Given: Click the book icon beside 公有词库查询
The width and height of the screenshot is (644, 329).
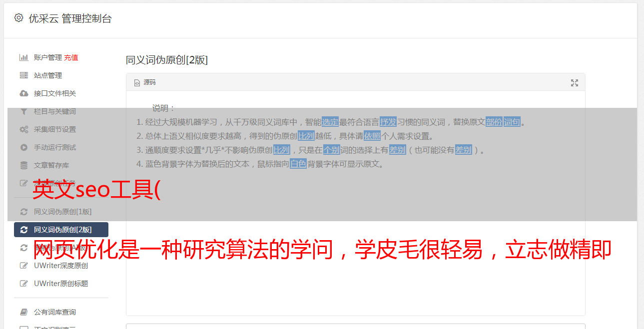Looking at the screenshot, I should pos(23,312).
